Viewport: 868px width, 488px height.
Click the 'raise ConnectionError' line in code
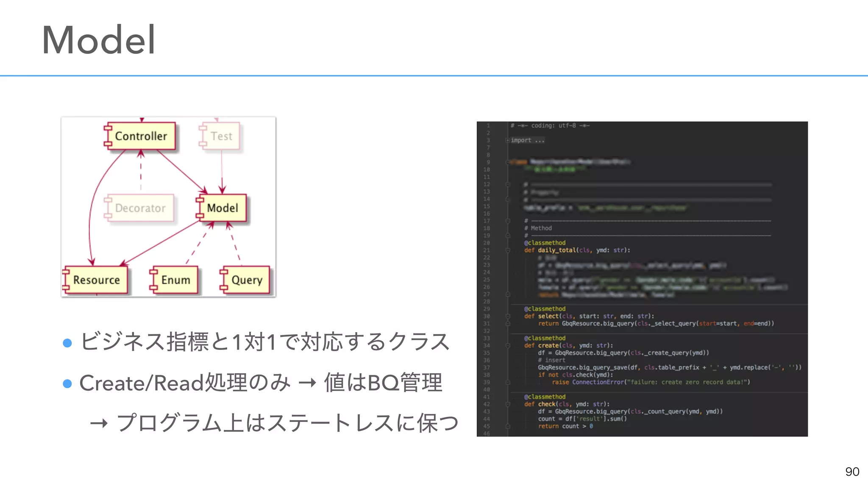651,382
